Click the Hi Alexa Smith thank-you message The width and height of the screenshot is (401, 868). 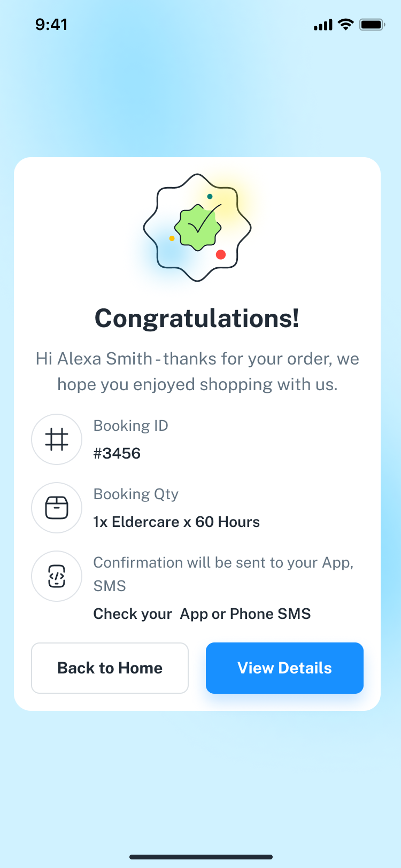[x=197, y=371]
